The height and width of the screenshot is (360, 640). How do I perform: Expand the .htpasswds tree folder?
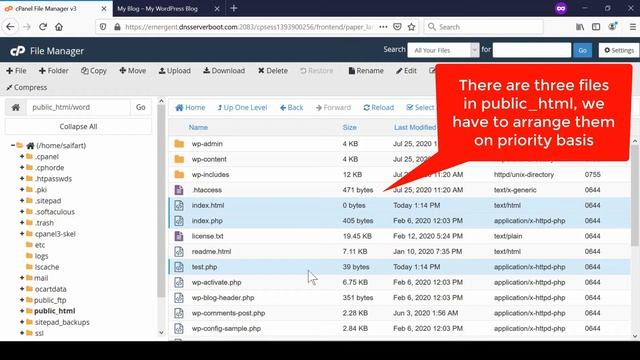[x=22, y=178]
